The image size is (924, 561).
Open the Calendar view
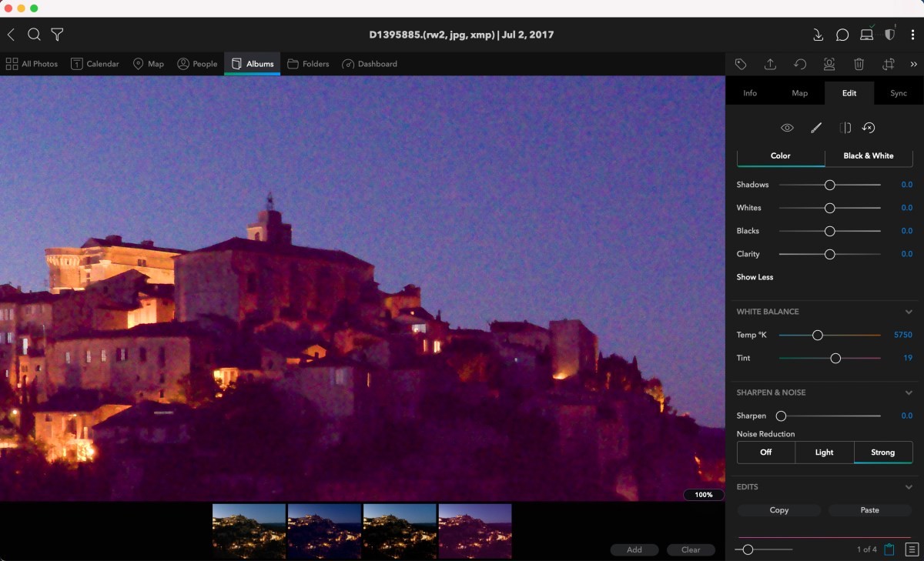click(x=95, y=64)
